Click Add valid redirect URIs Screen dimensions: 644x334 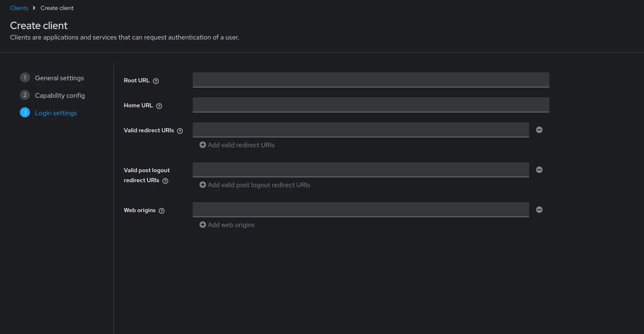(x=237, y=145)
